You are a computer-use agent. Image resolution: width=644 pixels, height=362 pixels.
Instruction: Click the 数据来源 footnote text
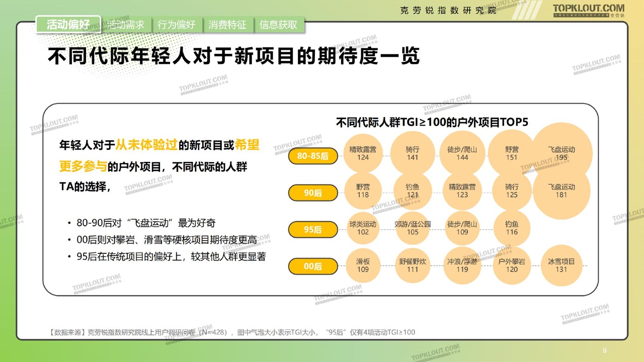click(x=232, y=332)
